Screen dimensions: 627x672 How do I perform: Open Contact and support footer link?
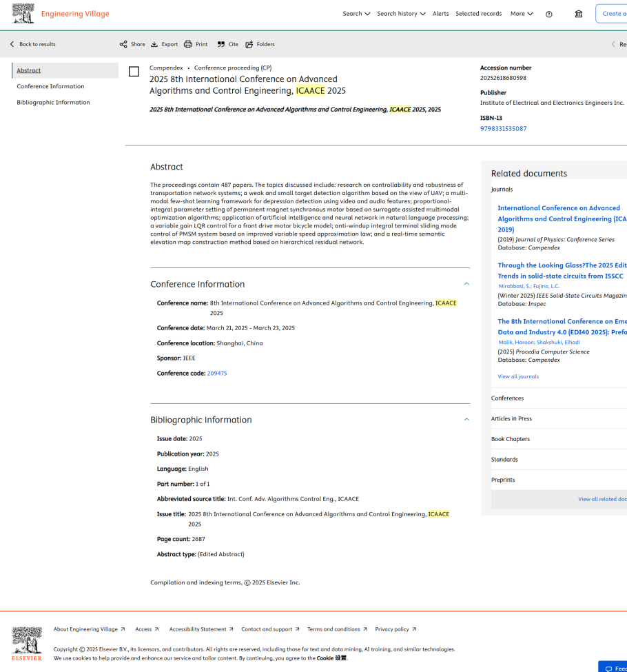pos(270,629)
